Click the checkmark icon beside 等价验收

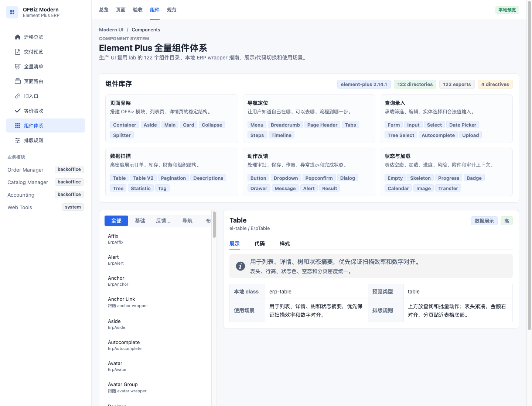18,111
